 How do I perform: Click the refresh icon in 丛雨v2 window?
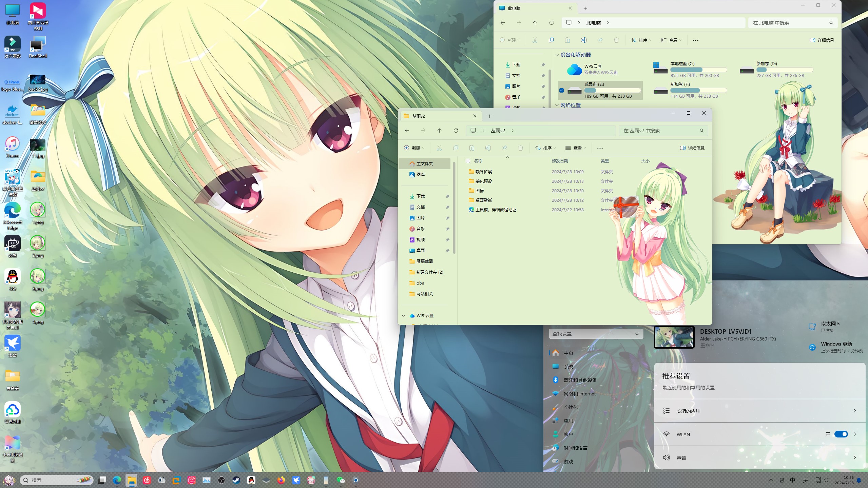456,131
